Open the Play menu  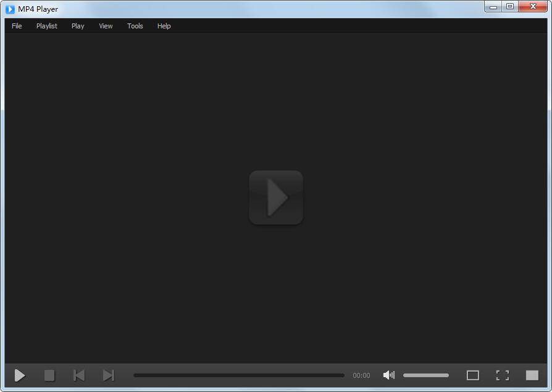(x=77, y=26)
